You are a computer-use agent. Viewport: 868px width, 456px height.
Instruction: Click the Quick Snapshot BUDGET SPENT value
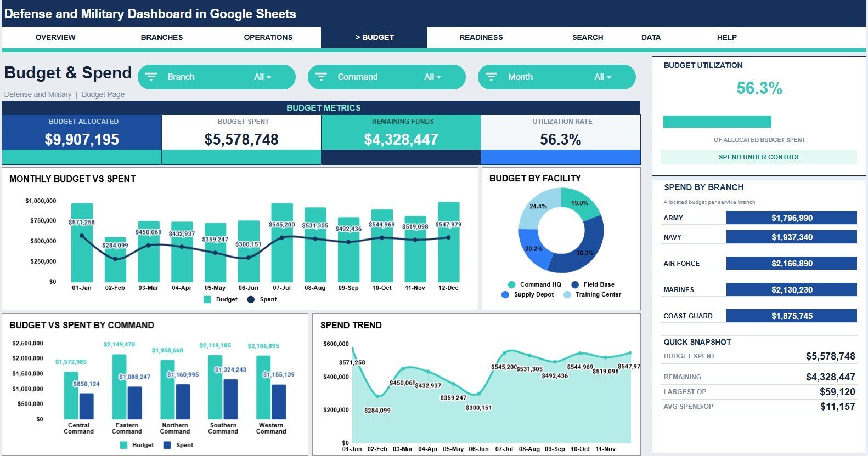click(830, 356)
